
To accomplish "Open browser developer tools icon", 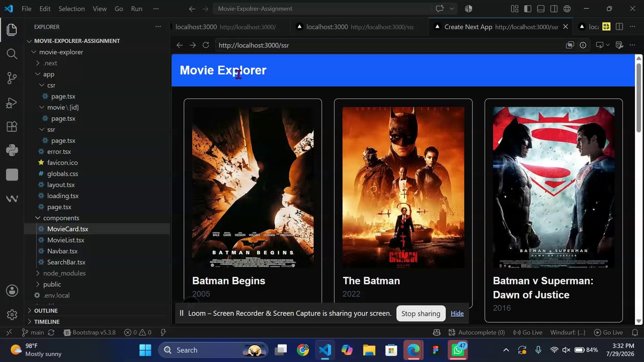I will [619, 45].
